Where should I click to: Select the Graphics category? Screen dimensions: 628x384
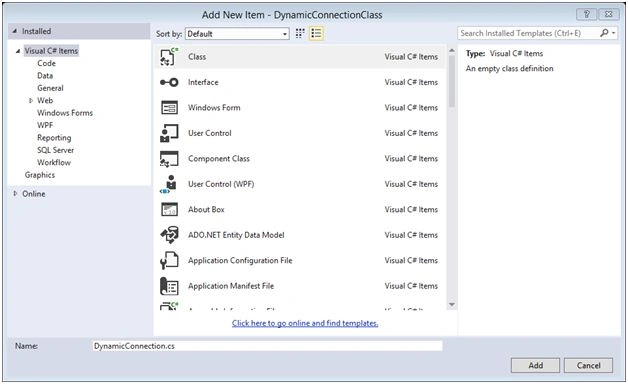pos(40,175)
